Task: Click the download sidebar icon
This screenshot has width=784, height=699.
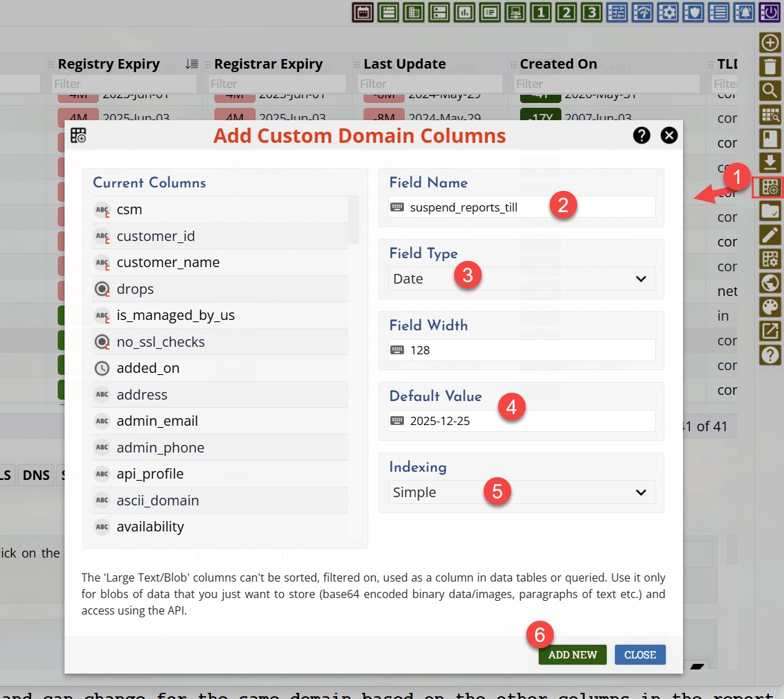Action: coord(770,163)
